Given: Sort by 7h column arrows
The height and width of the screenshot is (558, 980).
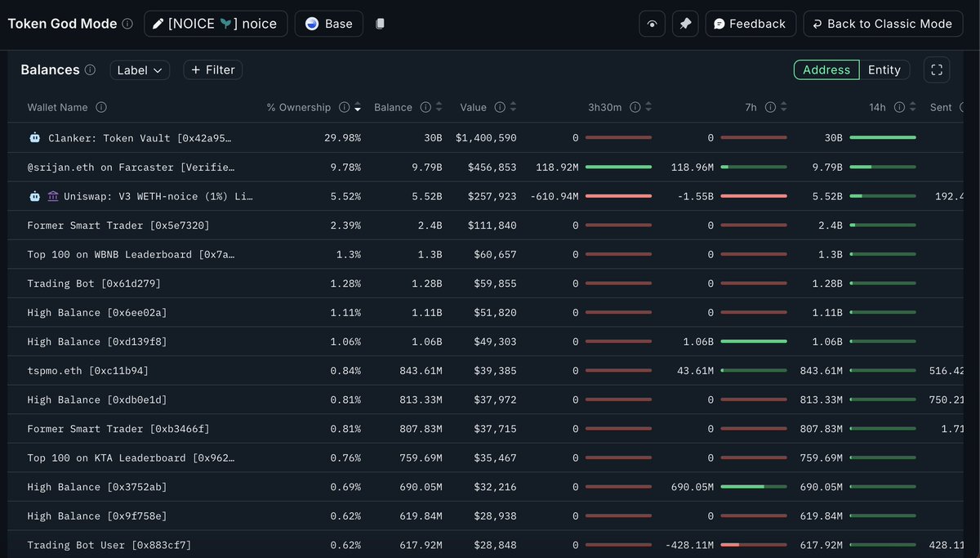Looking at the screenshot, I should pyautogui.click(x=784, y=107).
